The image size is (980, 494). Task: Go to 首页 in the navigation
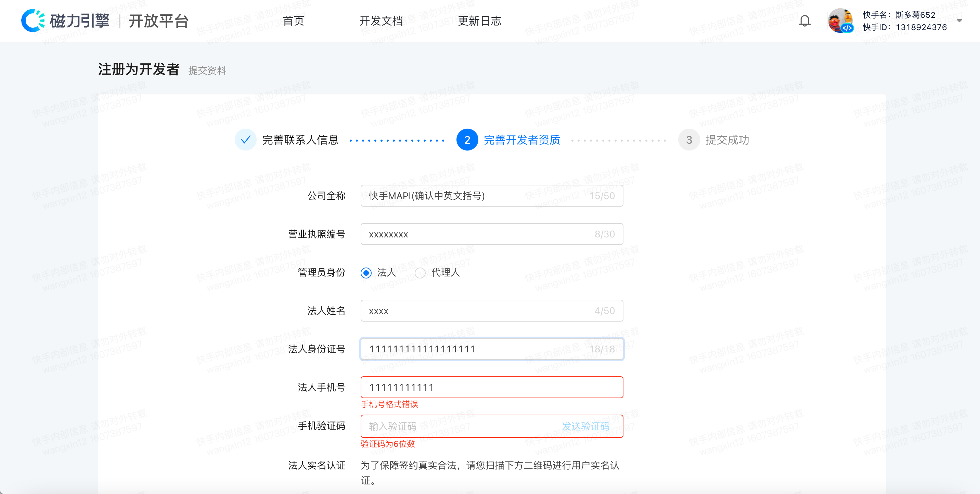(293, 21)
